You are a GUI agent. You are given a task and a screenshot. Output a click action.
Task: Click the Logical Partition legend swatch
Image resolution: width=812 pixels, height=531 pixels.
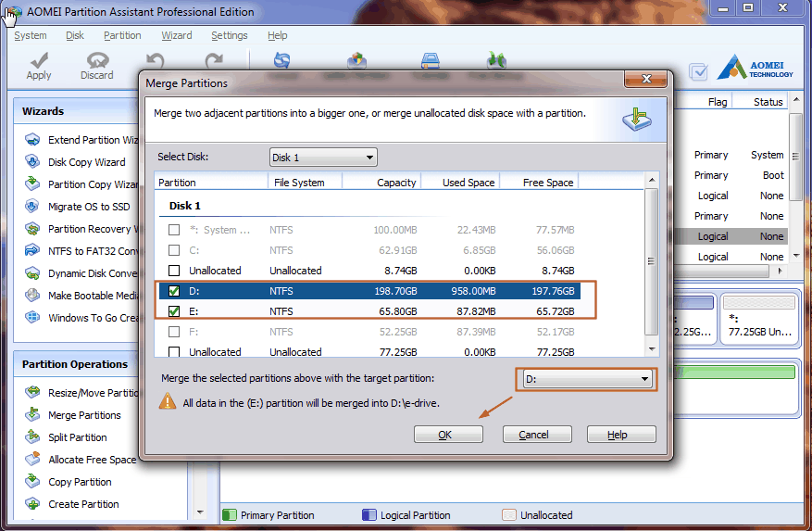(369, 515)
